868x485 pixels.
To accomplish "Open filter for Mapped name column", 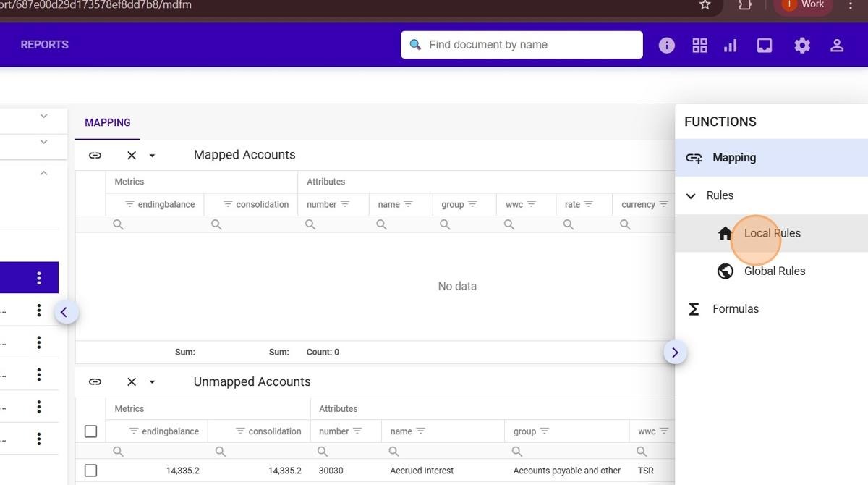I will pyautogui.click(x=408, y=204).
